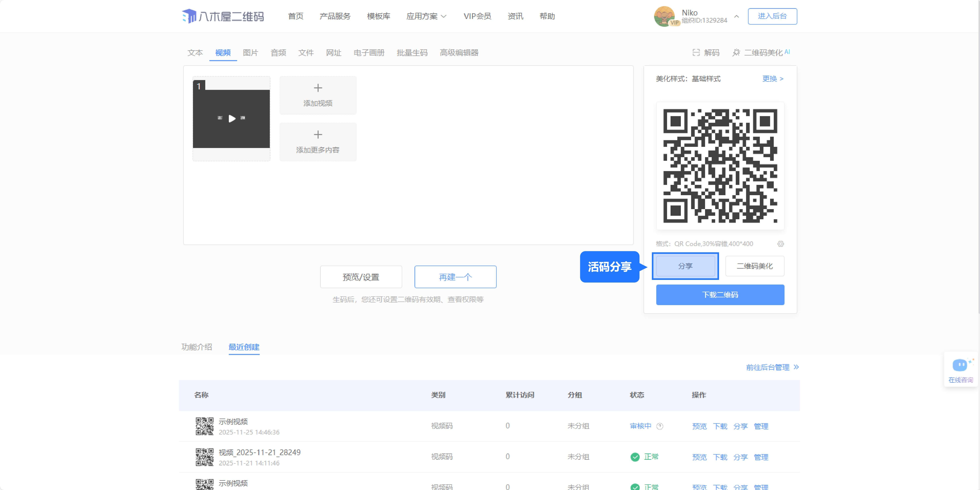Viewport: 980px width, 490px height.
Task: Click the QR thumbnail of 视频_2025-11-21_28249
Action: 204,457
